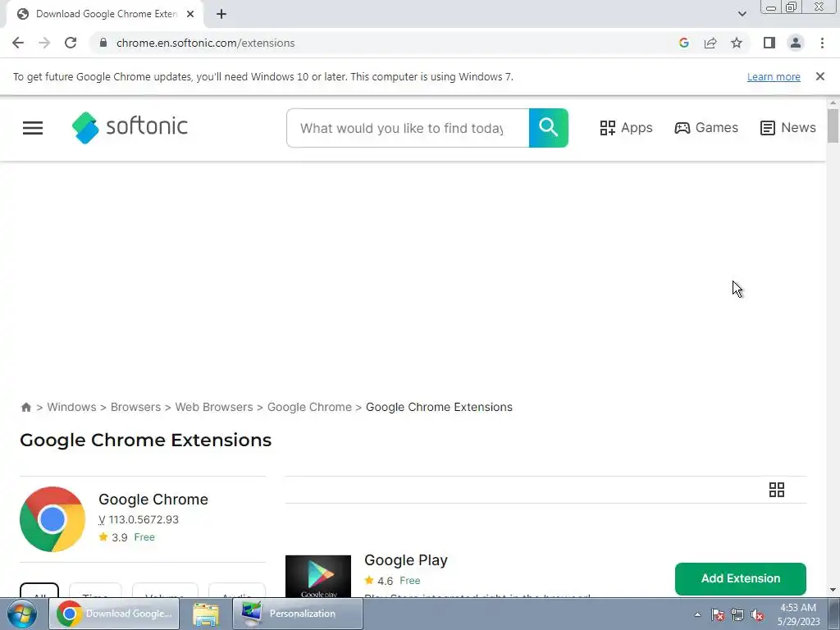Open the Google icon in address bar
This screenshot has width=840, height=630.
click(683, 43)
